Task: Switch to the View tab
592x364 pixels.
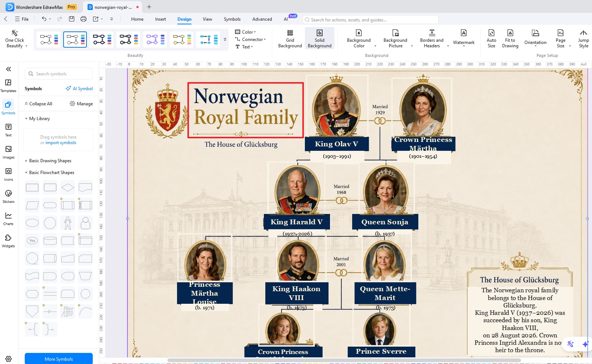Action: [x=207, y=19]
